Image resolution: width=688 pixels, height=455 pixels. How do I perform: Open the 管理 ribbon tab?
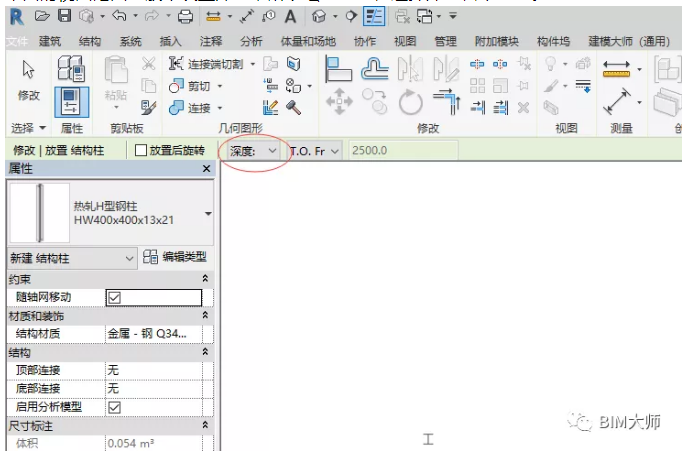(x=445, y=42)
